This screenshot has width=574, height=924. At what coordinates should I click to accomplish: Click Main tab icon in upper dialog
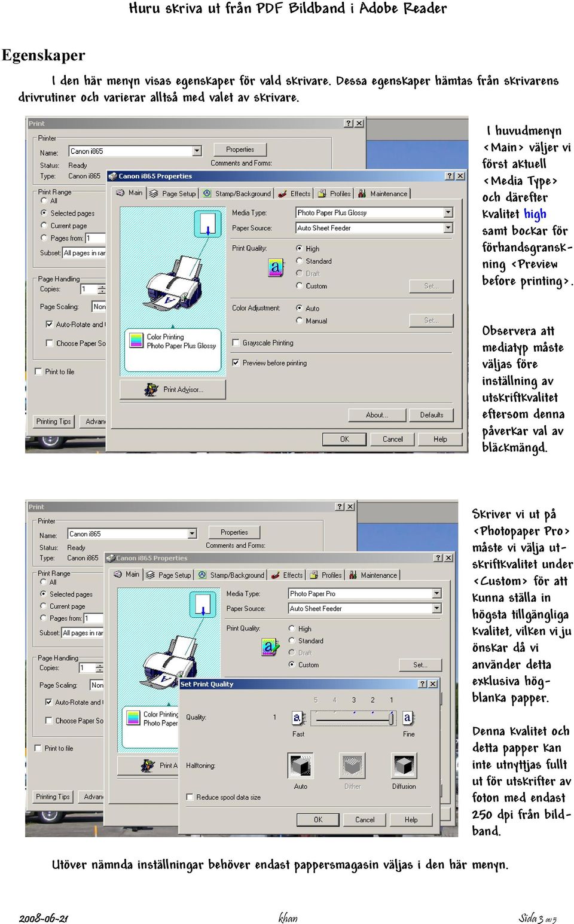(x=120, y=193)
